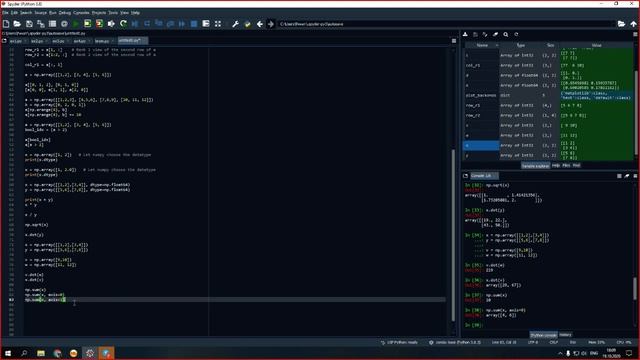Start debugging with the debug file icon
The width and height of the screenshot is (640, 360).
[x=135, y=24]
